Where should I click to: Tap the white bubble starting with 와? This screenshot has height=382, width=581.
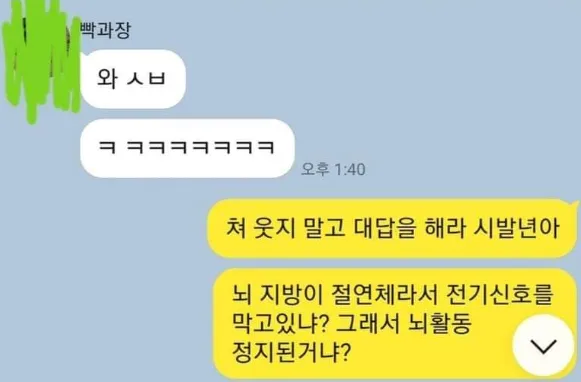133,79
